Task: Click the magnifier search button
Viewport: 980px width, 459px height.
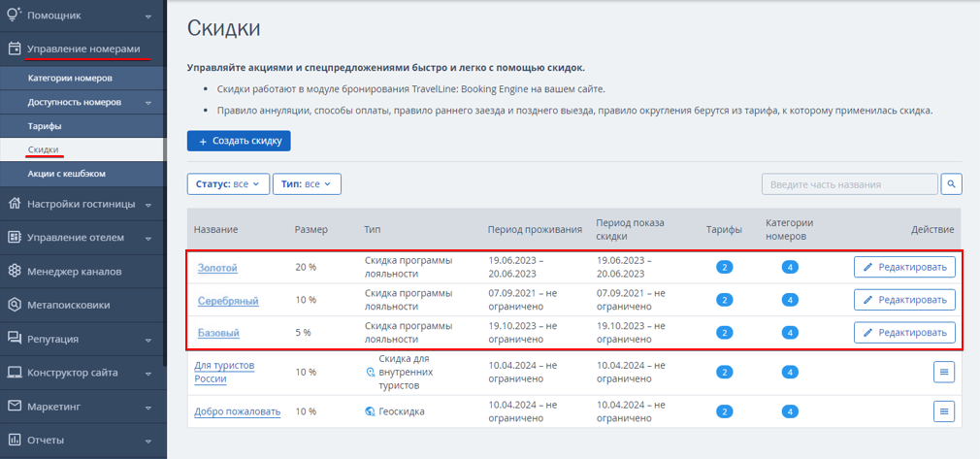Action: click(951, 184)
